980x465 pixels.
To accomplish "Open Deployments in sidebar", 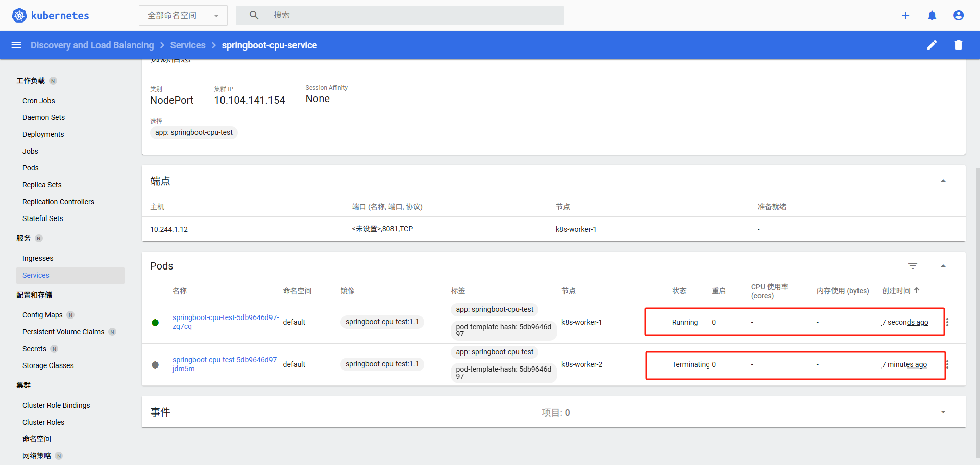I will 43,134.
